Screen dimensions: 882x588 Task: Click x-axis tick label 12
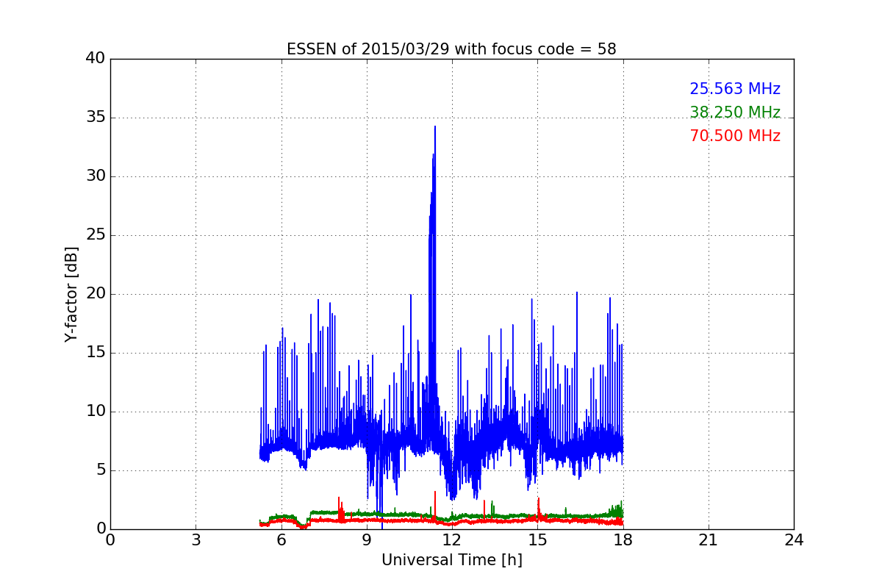pos(452,539)
